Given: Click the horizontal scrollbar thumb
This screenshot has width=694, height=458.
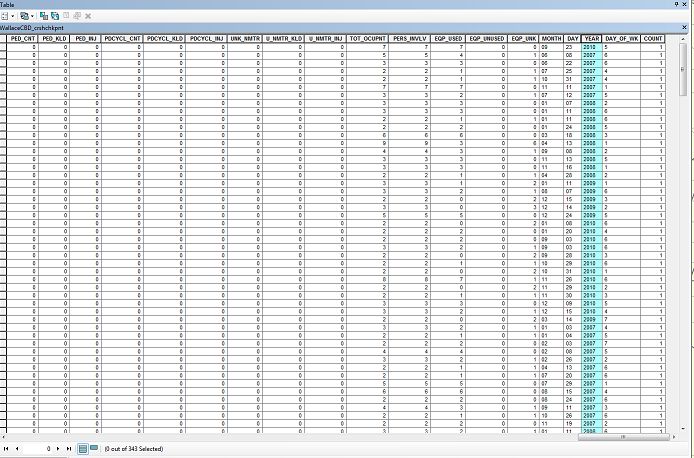Looking at the screenshot, I should point(623,437).
